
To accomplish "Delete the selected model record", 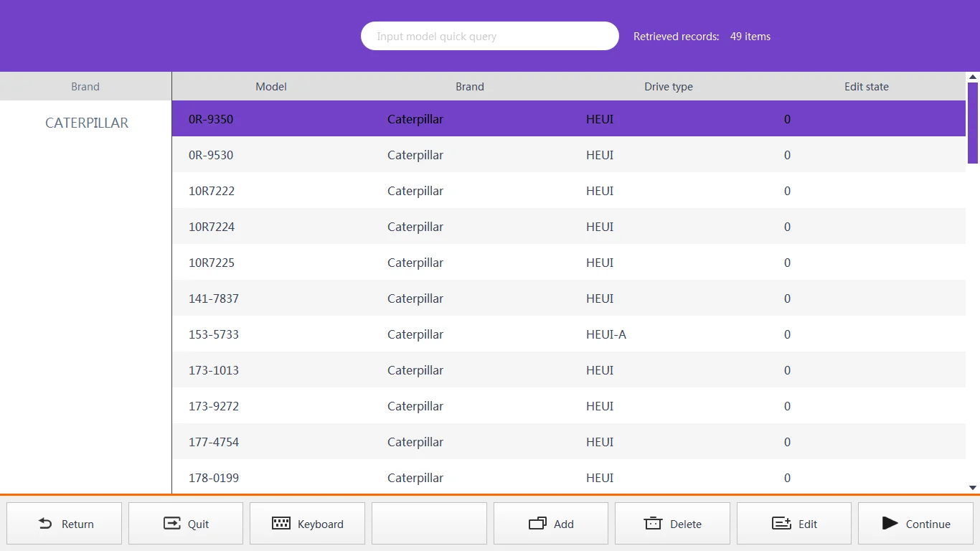I will click(x=672, y=524).
